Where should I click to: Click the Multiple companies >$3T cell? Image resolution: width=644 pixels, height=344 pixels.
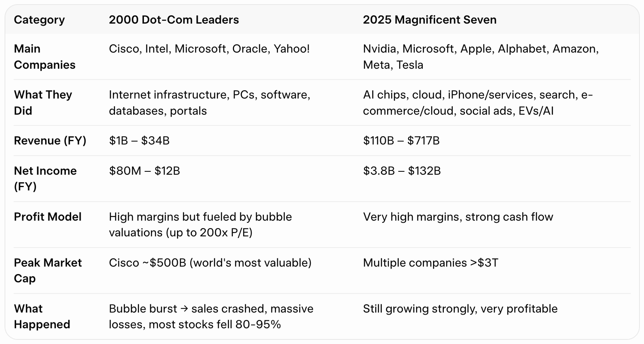click(431, 263)
